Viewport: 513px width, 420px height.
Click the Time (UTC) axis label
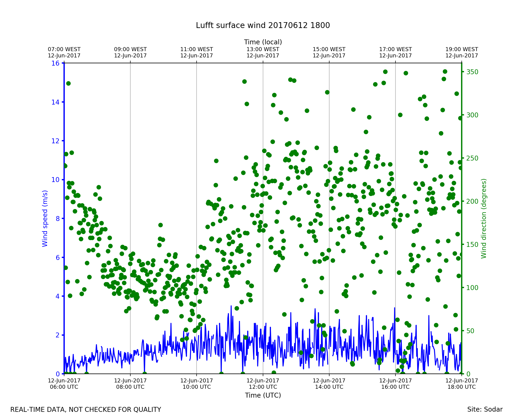click(263, 395)
